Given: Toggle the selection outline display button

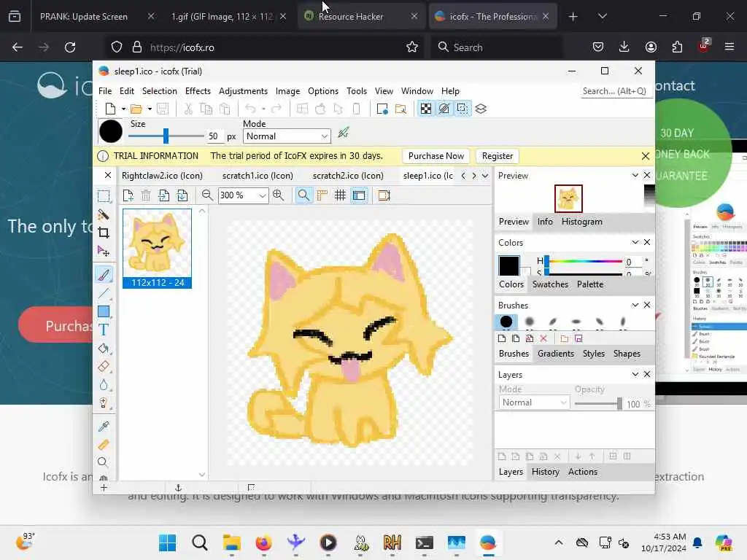Looking at the screenshot, I should coord(462,109).
